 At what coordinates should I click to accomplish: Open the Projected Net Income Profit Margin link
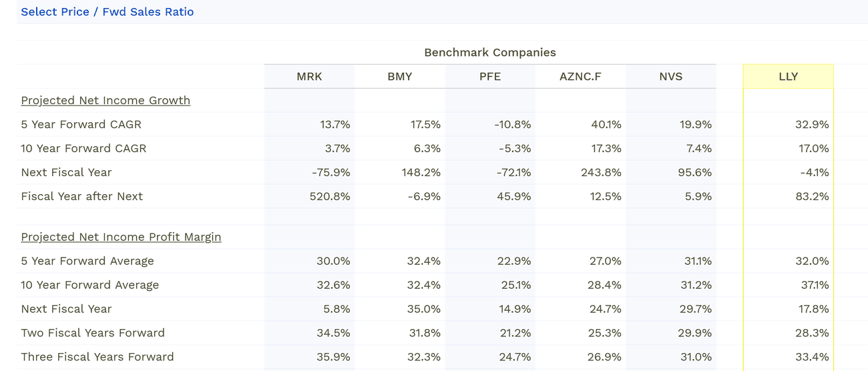pyautogui.click(x=121, y=237)
